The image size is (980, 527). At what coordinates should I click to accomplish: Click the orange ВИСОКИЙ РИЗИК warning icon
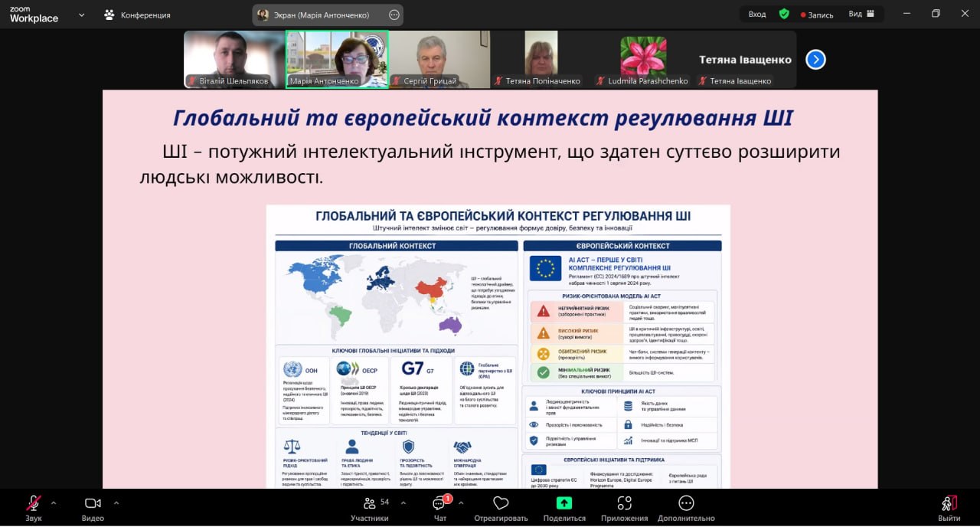coord(543,332)
